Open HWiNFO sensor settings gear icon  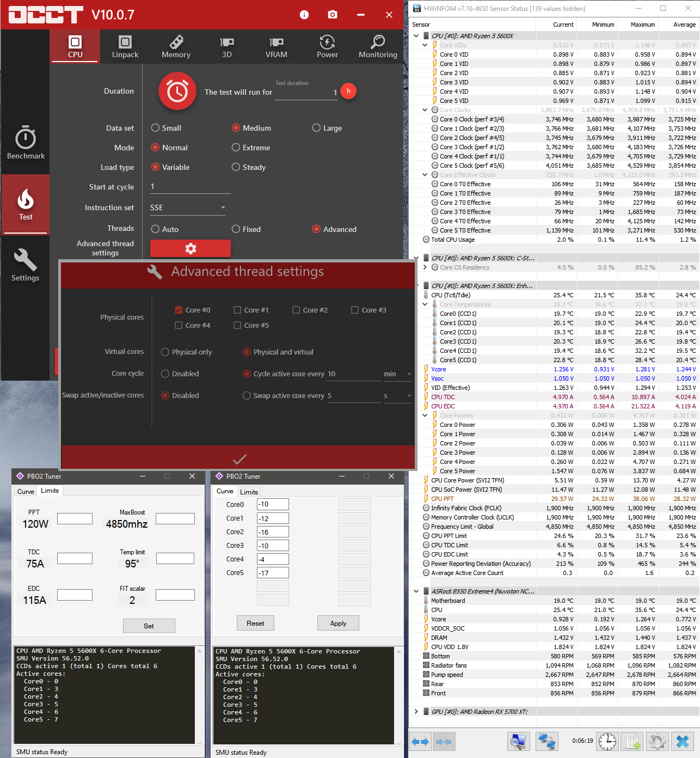click(658, 741)
